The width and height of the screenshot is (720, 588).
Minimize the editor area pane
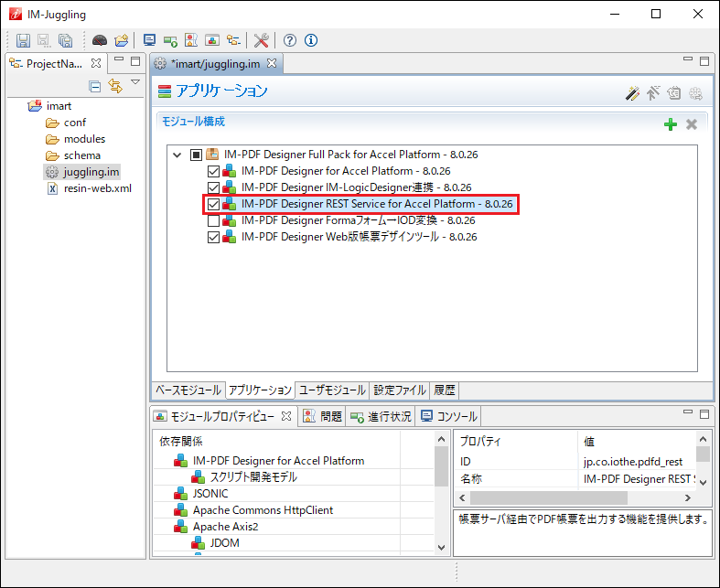(687, 59)
